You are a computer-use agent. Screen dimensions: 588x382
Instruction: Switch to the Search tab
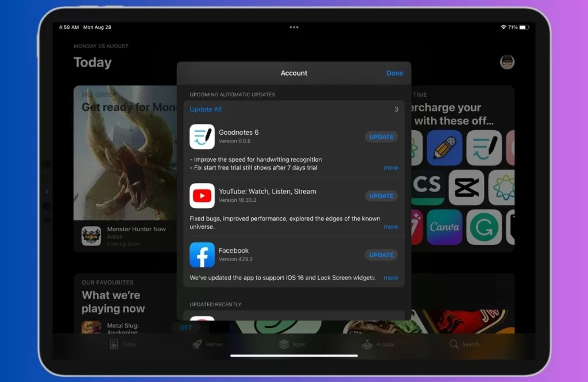[x=464, y=344]
